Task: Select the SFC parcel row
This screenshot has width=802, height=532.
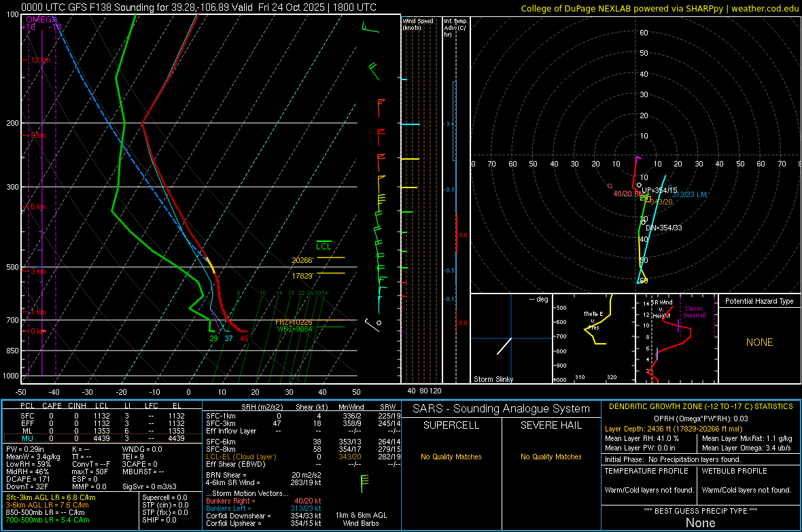Action: (103, 416)
